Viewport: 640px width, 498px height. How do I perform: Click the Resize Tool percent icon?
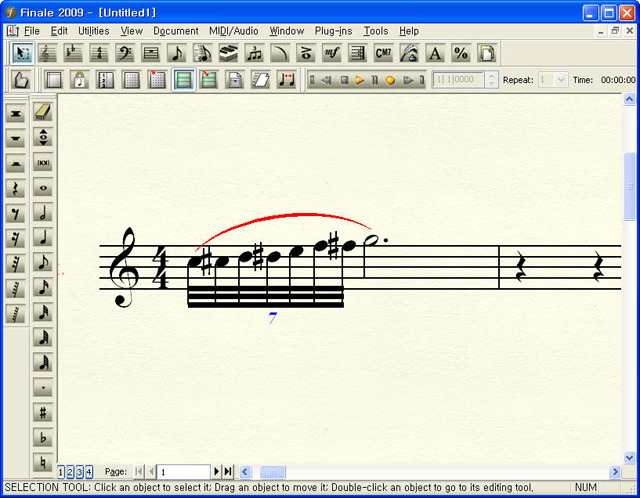461,53
